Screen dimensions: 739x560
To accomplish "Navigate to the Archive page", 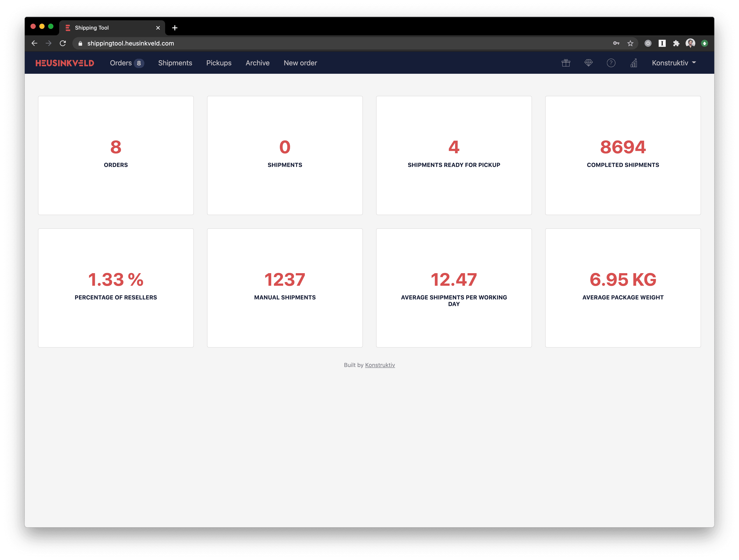I will [257, 63].
